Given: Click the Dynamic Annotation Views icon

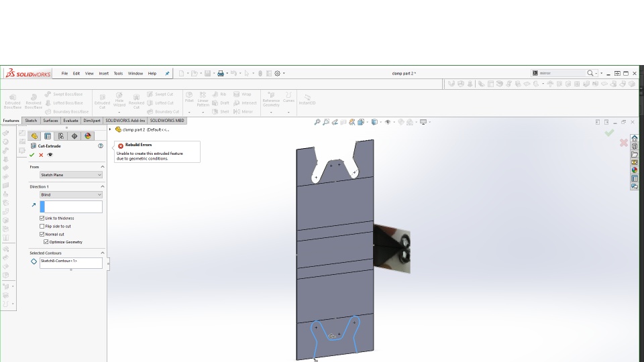Looking at the screenshot, I should (x=352, y=122).
